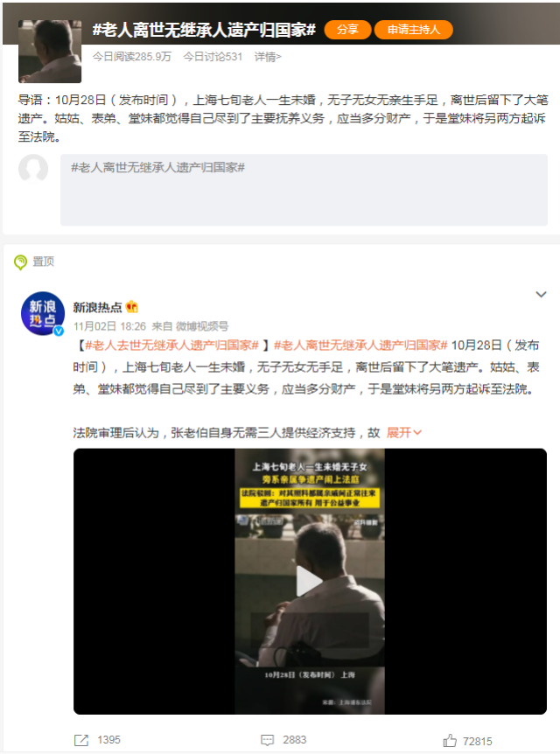Click the badge icon beside 新浪热点 name
The image size is (560, 754).
pos(131,307)
